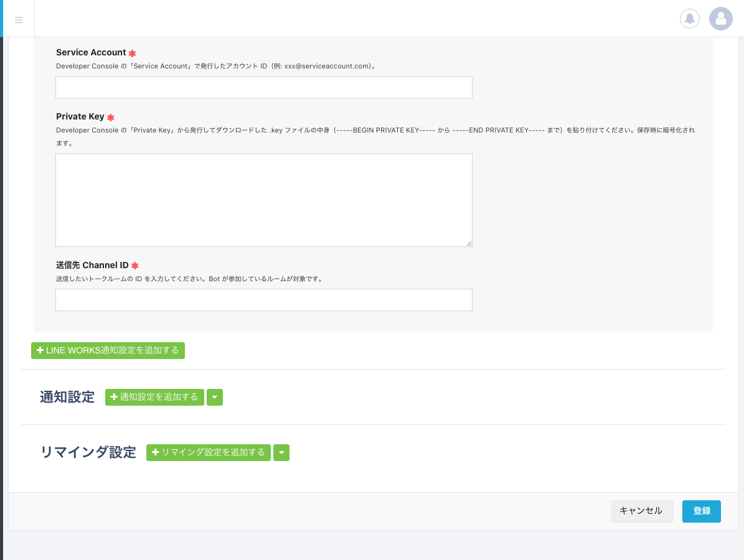Click the required asterisk next to Private Key
This screenshot has width=744, height=560.
[111, 117]
